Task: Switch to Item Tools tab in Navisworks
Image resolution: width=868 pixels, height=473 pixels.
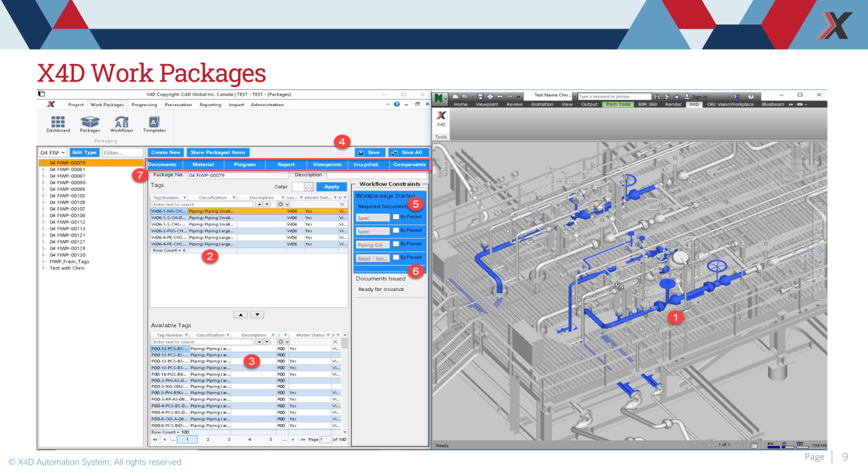Action: 617,104
